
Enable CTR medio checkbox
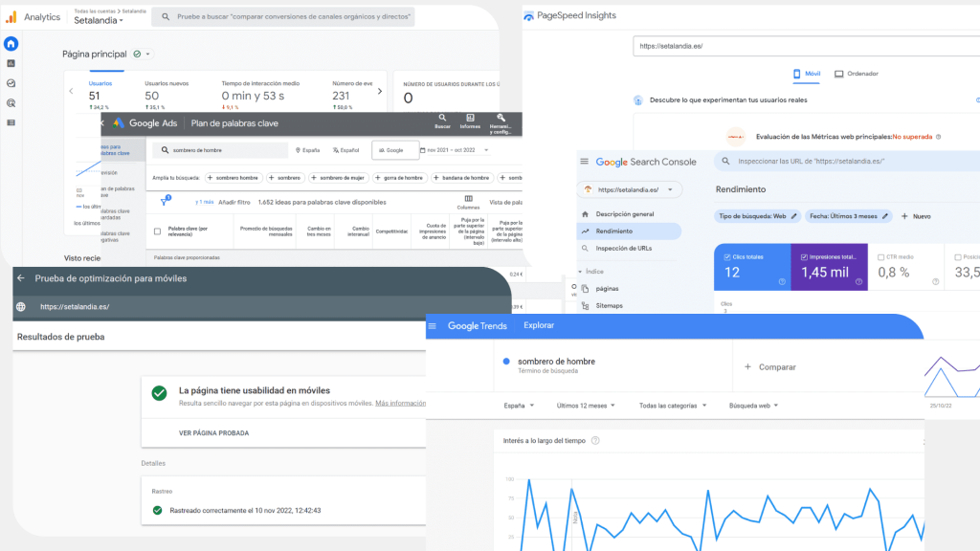pyautogui.click(x=880, y=256)
